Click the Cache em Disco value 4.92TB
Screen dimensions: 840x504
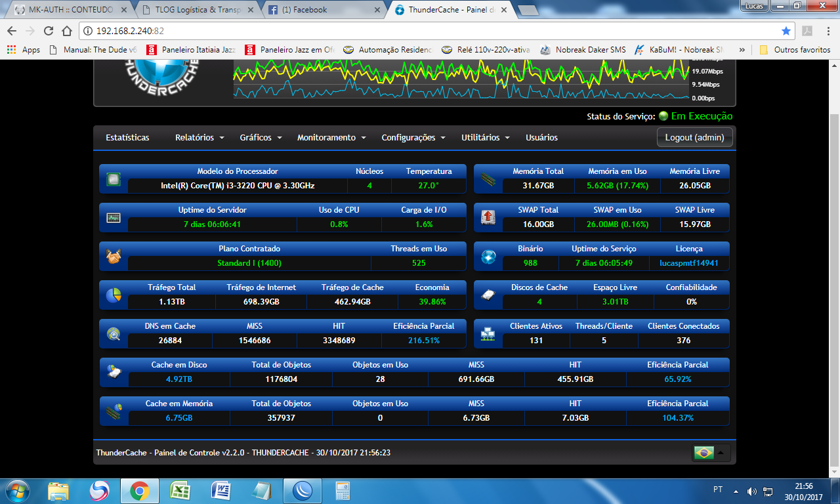pyautogui.click(x=179, y=379)
